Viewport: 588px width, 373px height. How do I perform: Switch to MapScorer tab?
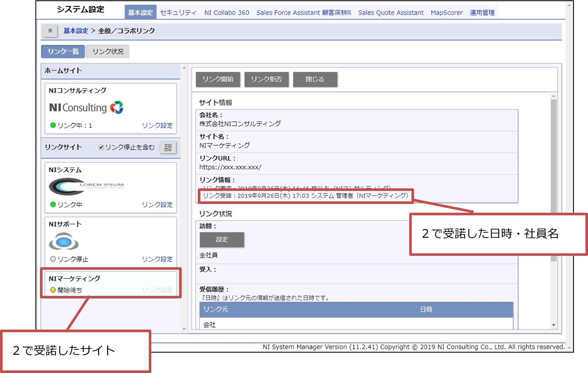(447, 12)
